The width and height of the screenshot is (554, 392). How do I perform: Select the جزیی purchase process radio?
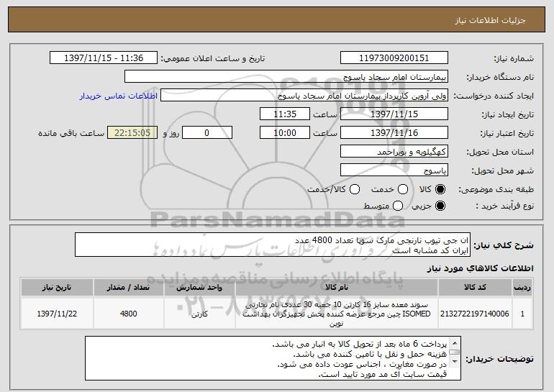pos(440,206)
